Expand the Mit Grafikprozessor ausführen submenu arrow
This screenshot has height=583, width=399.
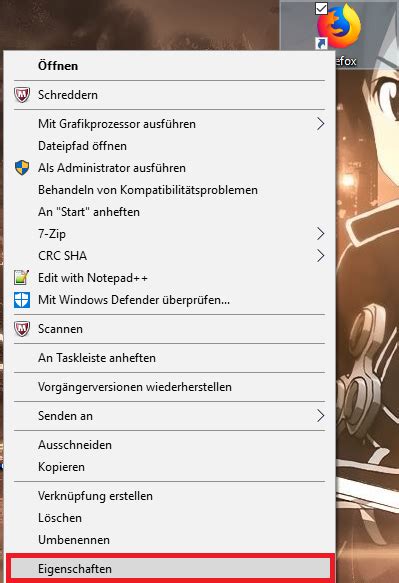pyautogui.click(x=321, y=124)
